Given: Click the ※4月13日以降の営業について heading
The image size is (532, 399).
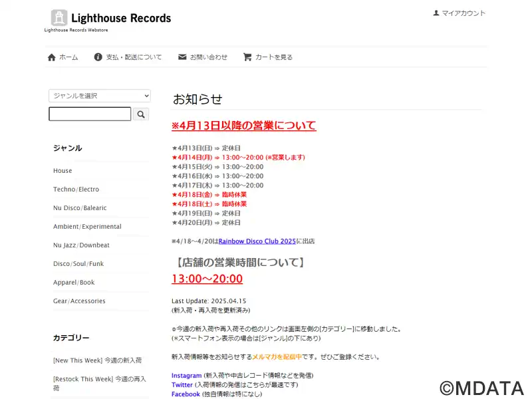Looking at the screenshot, I should click(x=243, y=126).
